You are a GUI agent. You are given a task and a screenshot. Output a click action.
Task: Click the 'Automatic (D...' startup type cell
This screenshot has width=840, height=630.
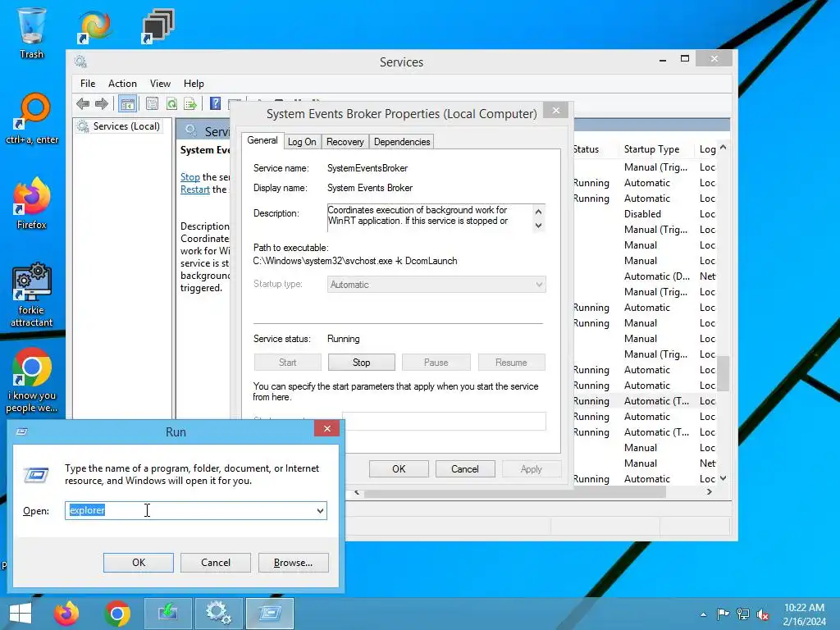(657, 276)
